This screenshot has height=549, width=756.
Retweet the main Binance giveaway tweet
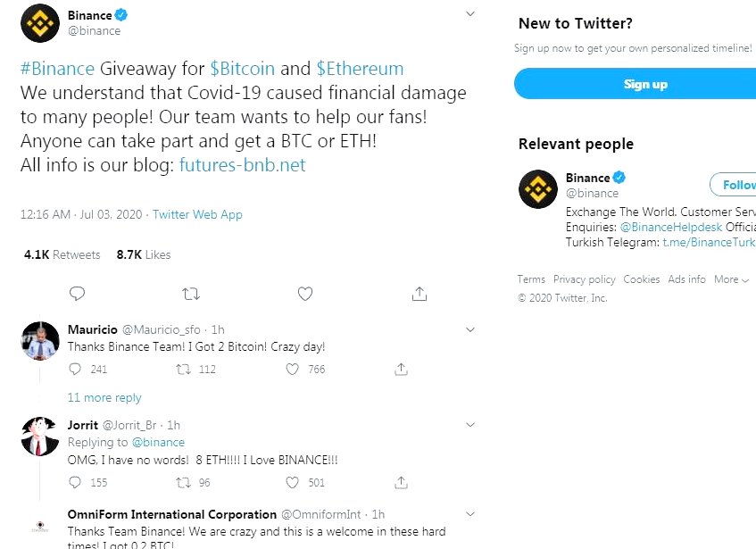pos(191,293)
